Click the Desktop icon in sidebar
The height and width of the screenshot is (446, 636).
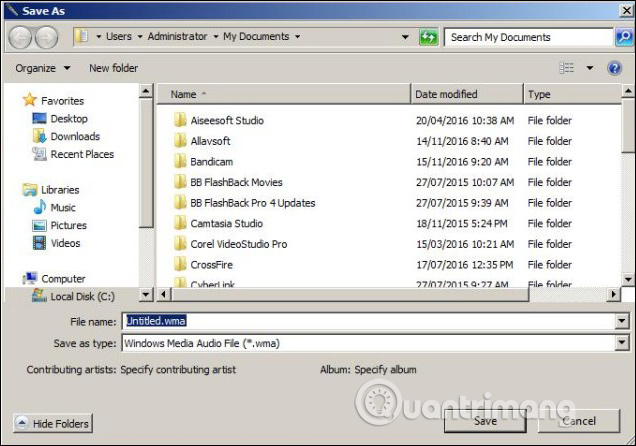click(39, 118)
